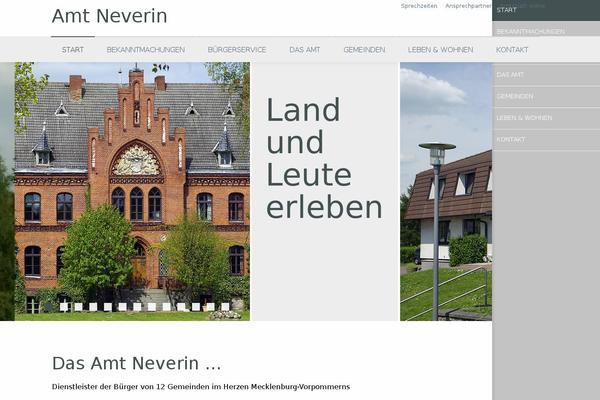Image resolution: width=600 pixels, height=400 pixels.
Task: Select START in the horizontal navigation bar
Action: coord(73,50)
